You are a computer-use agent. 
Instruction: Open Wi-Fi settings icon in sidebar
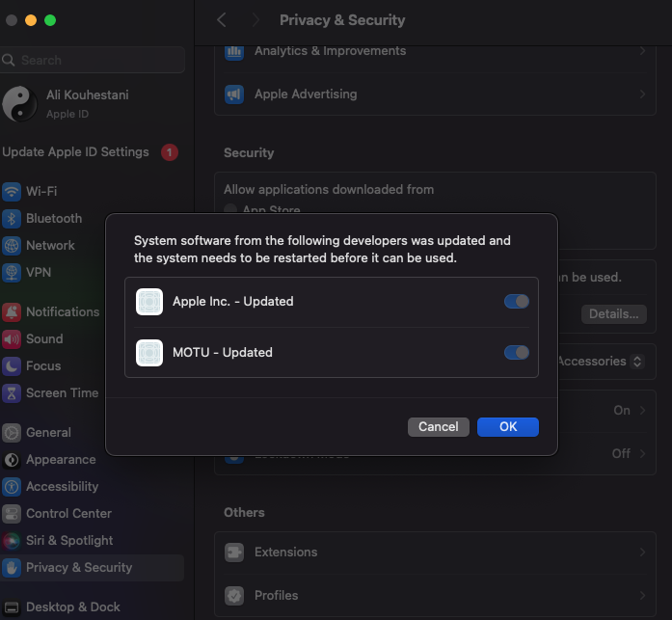(x=12, y=192)
